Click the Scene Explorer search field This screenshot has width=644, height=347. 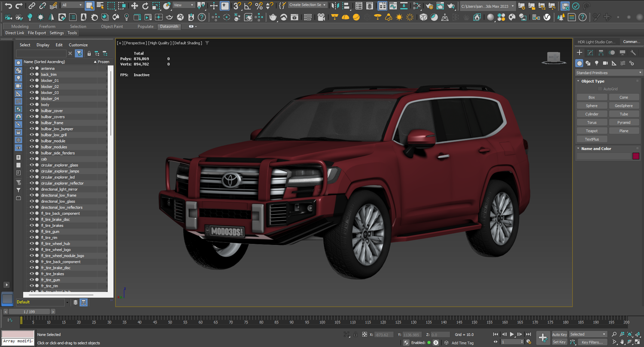click(41, 54)
